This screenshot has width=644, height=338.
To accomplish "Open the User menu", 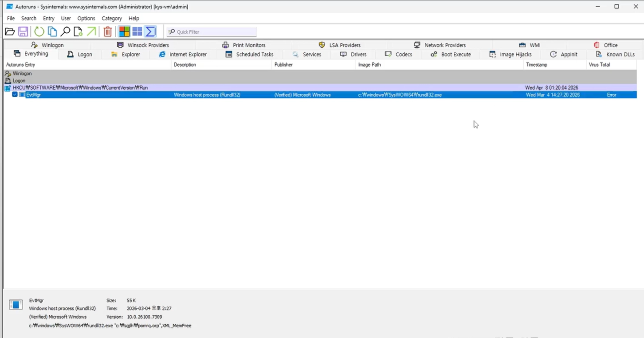I will (x=66, y=18).
